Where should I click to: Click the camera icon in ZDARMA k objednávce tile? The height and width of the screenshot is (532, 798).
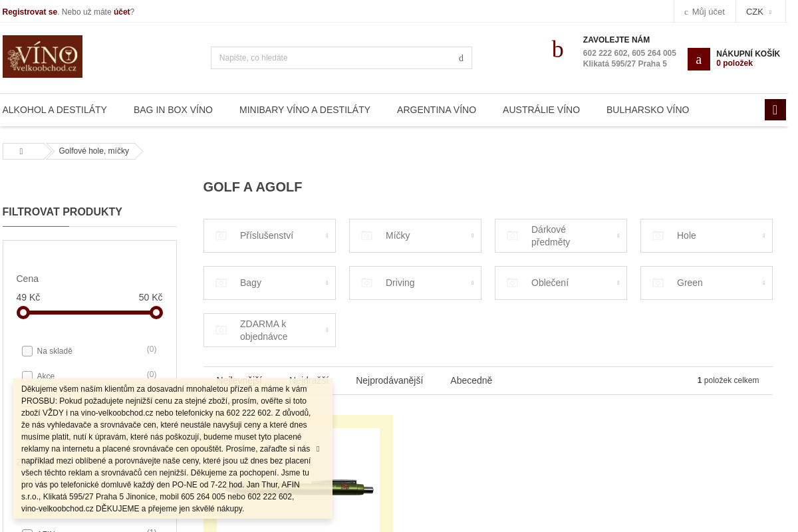coord(221,330)
